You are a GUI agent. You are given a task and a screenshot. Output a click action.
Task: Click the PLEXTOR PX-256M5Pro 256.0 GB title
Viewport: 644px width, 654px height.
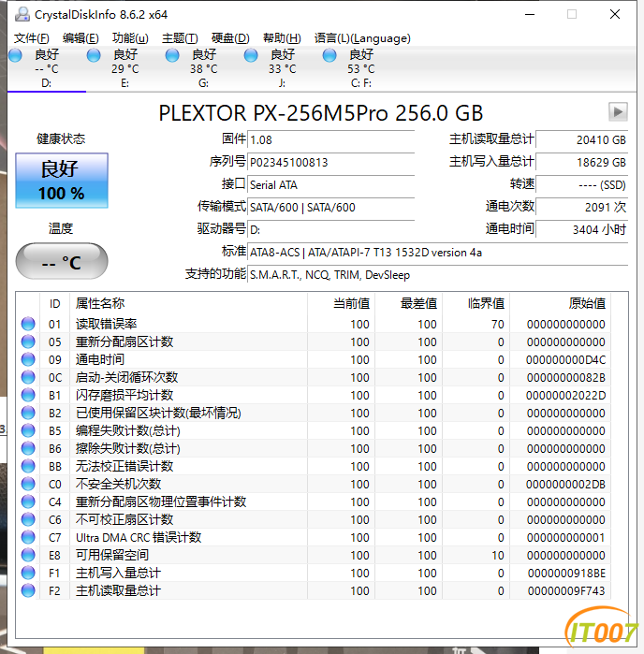[321, 113]
